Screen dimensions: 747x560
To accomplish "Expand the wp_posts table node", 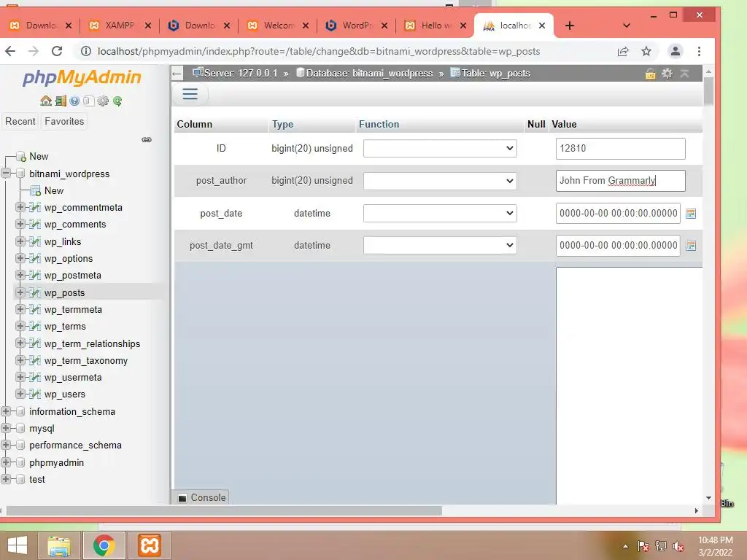I will pos(20,292).
